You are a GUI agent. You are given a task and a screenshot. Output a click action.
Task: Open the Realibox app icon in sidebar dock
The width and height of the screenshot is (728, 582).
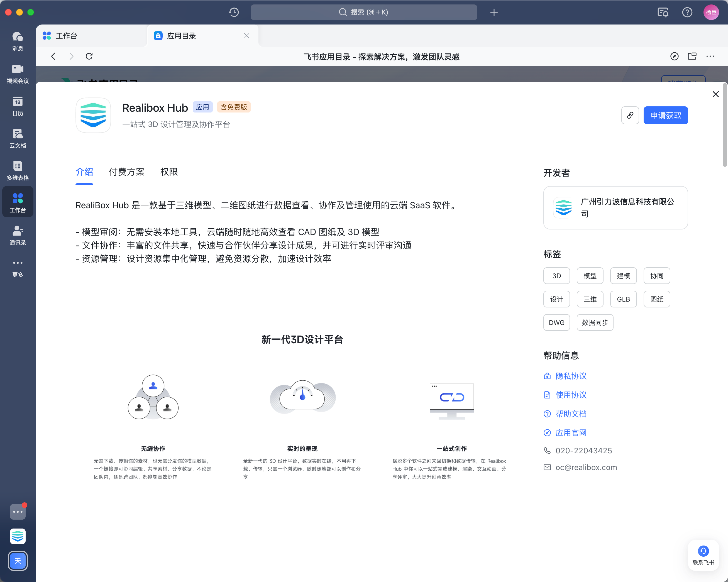tap(18, 536)
